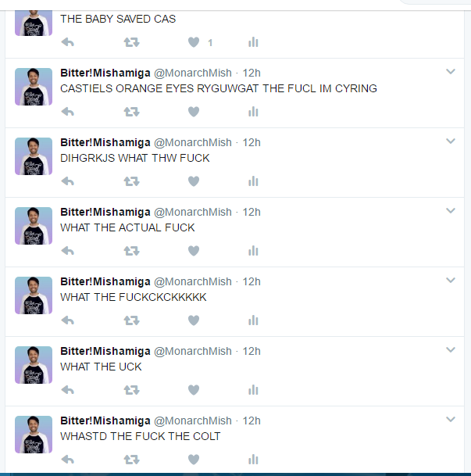The image size is (471, 476).
Task: Open chevron menu on WHAT THE UCK tweet
Action: pos(451,350)
